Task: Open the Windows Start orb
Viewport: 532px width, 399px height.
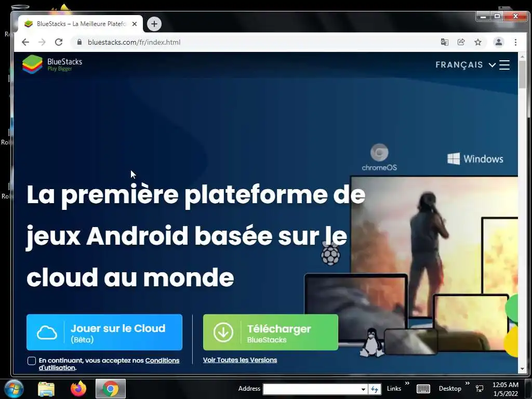Action: pyautogui.click(x=14, y=389)
